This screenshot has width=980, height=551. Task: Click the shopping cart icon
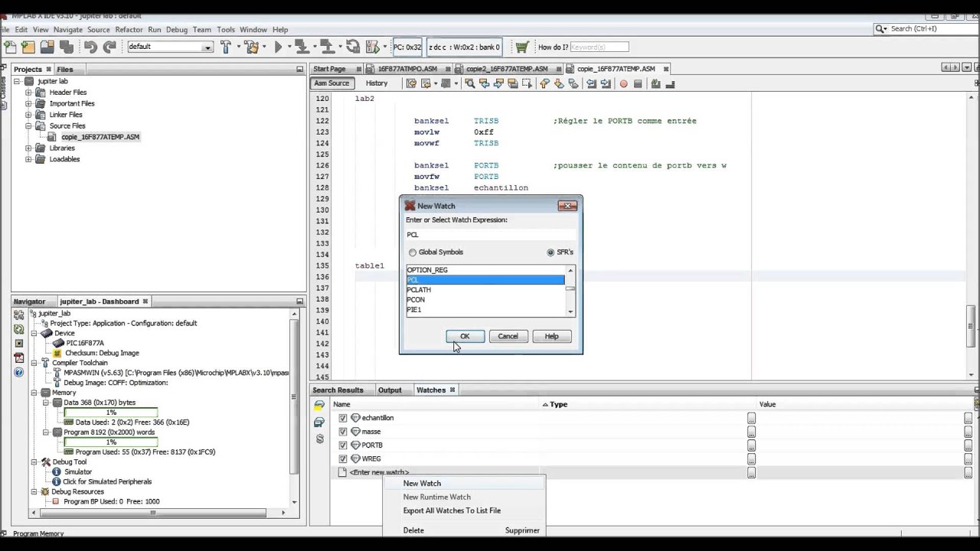tap(521, 47)
